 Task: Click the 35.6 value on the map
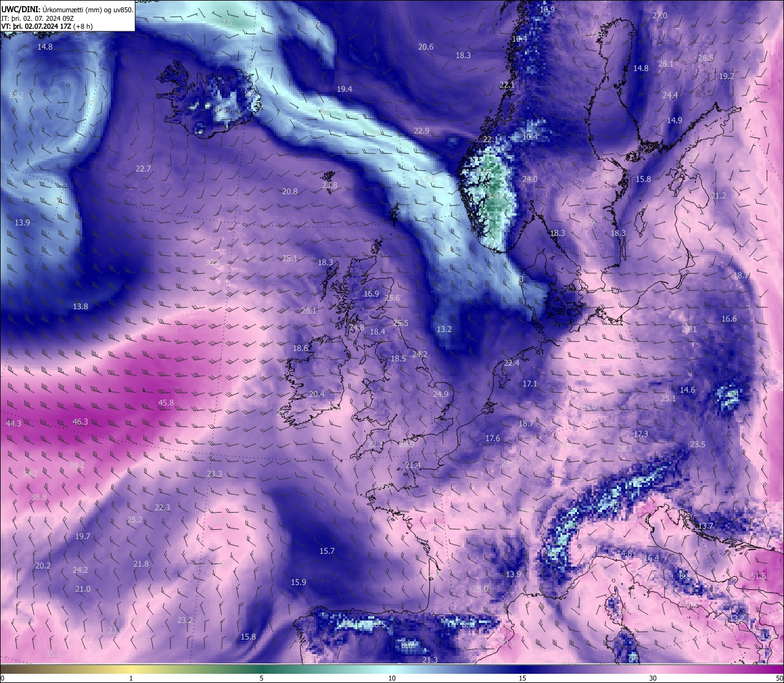54,654
